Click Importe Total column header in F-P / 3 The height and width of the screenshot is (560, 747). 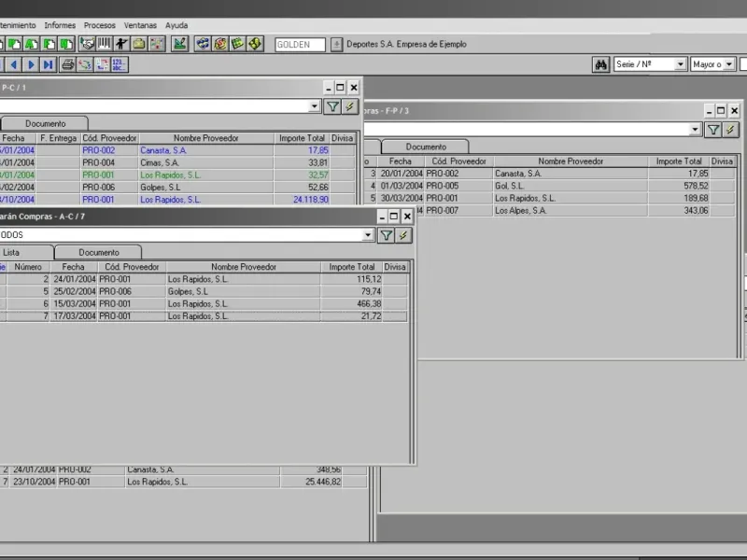coord(678,161)
